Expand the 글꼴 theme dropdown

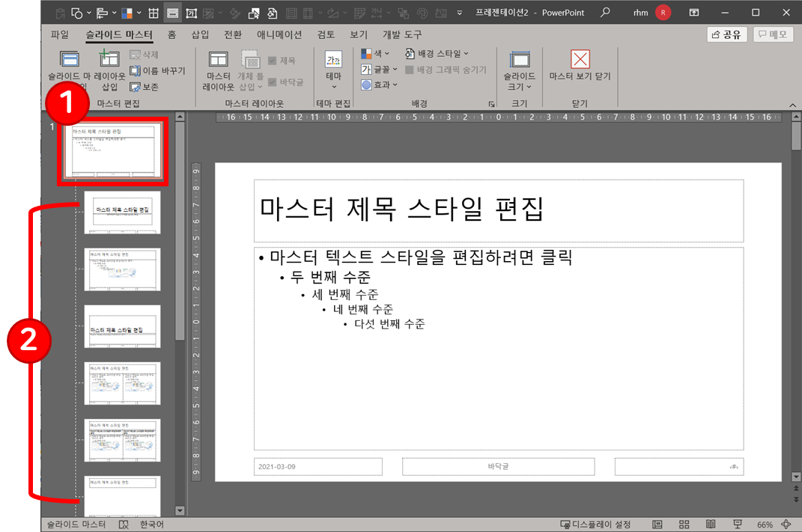click(x=382, y=69)
